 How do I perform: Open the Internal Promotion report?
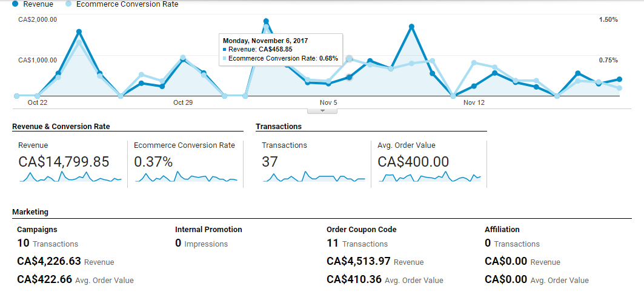coord(208,230)
